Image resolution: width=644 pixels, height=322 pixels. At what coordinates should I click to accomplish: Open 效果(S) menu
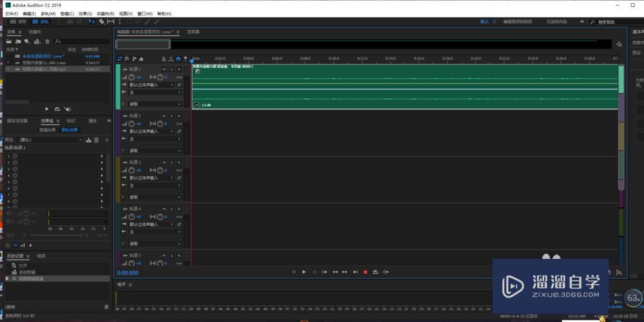tap(86, 14)
